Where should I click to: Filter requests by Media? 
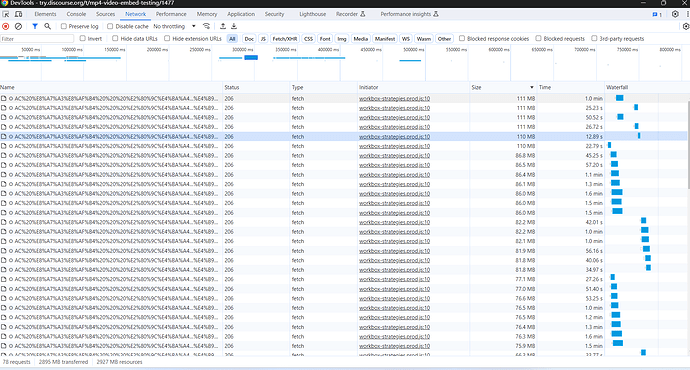361,39
